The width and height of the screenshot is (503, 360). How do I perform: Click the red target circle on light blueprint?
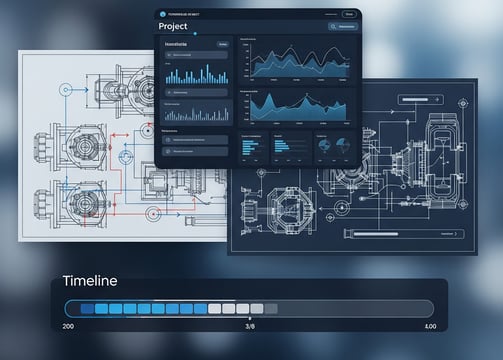[x=153, y=214]
